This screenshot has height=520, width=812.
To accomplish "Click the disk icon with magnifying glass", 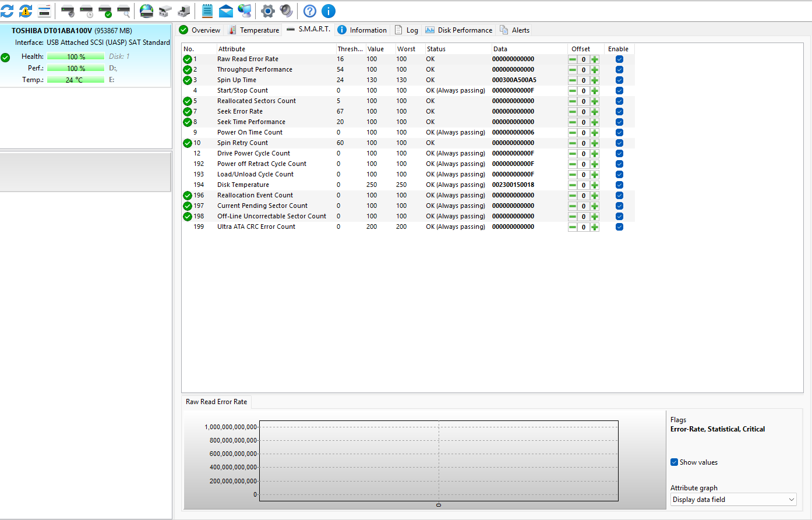I will (x=124, y=11).
